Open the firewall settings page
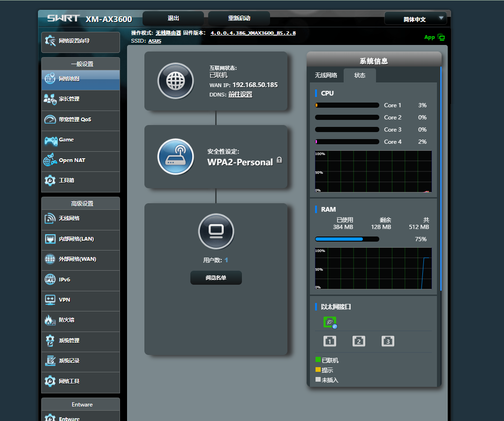Screen dimensions: 504x421 [x=81, y=320]
